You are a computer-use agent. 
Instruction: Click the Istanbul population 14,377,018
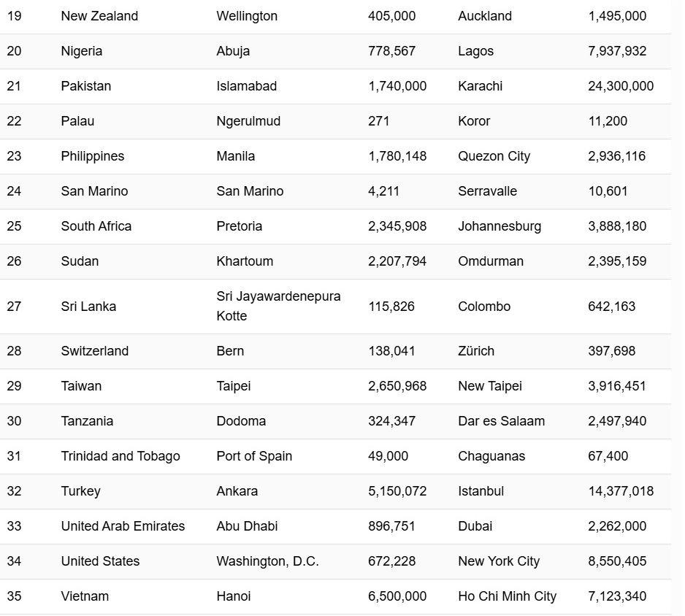coord(621,491)
